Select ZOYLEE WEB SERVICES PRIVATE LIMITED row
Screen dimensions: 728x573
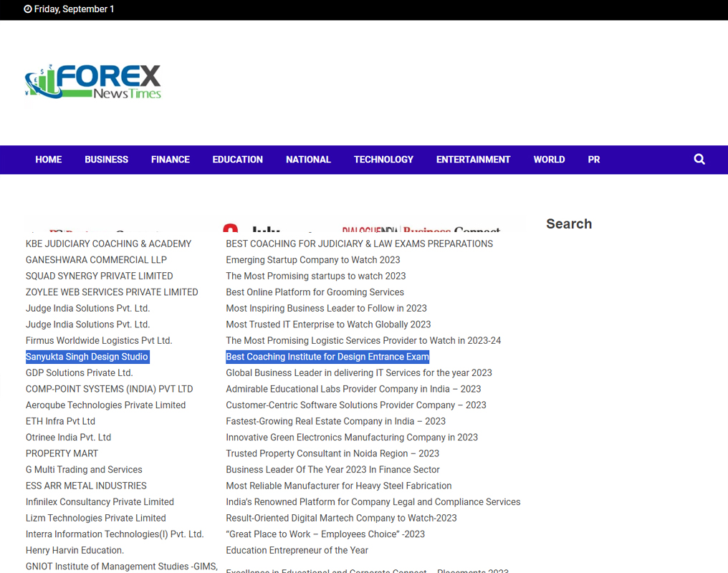tap(112, 292)
